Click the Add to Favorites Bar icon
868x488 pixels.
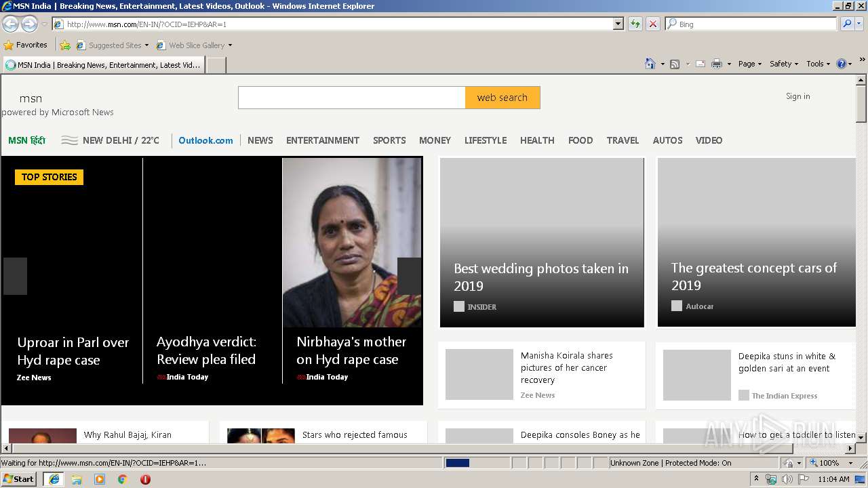pos(65,45)
